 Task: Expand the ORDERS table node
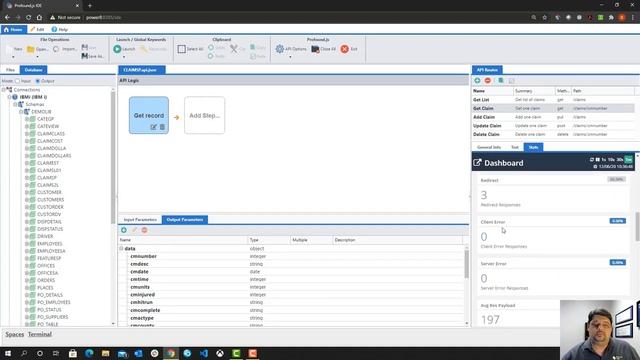(27, 280)
